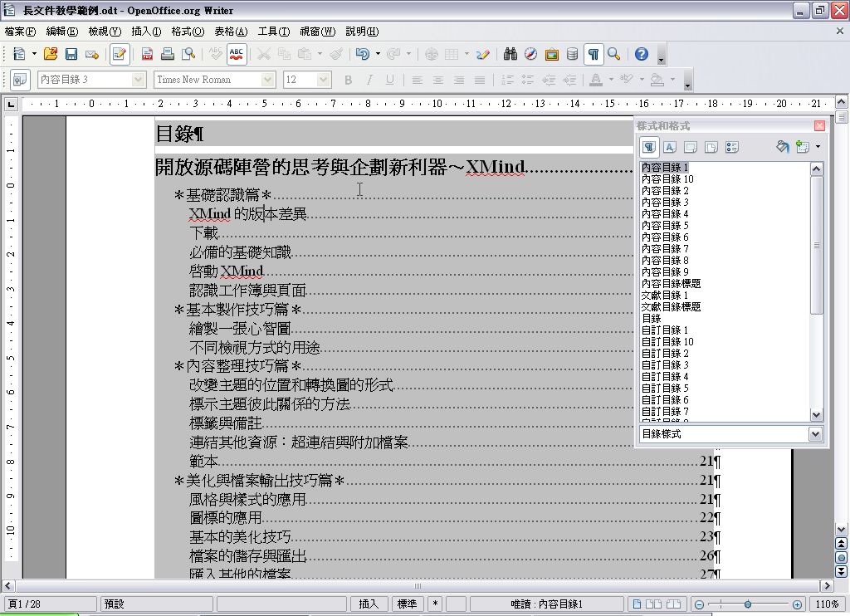Image resolution: width=850 pixels, height=616 pixels.
Task: Open 工具 menu
Action: (x=274, y=32)
